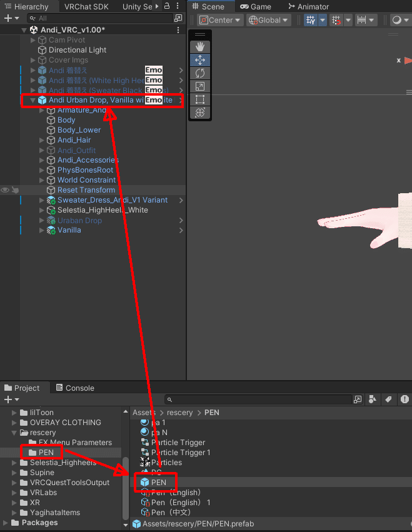Expand the World Constraint object

[x=42, y=180]
